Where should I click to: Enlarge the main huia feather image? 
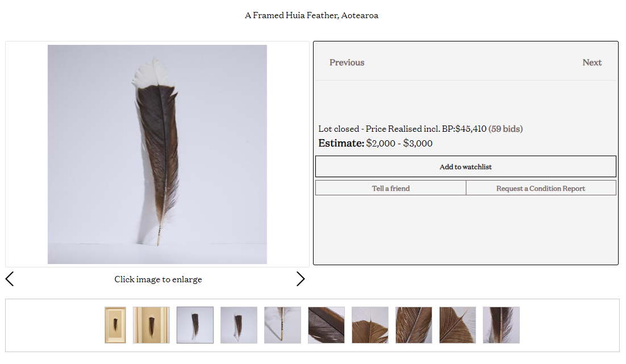pyautogui.click(x=157, y=154)
